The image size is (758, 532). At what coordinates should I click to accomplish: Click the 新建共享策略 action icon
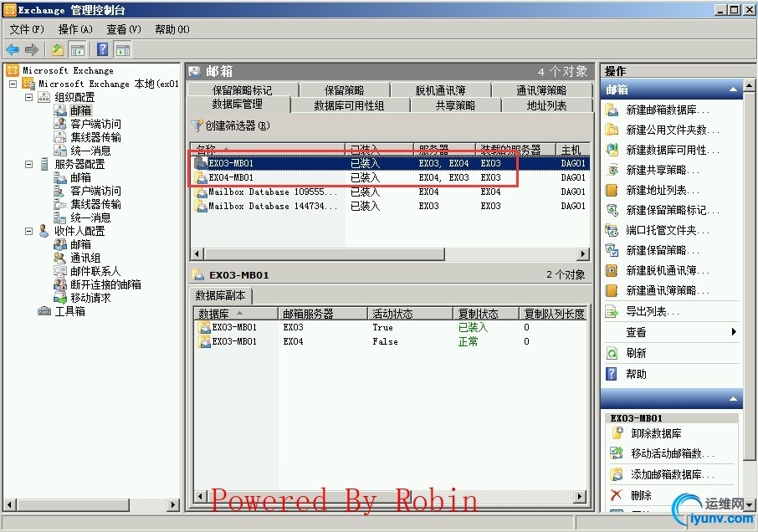(x=612, y=170)
